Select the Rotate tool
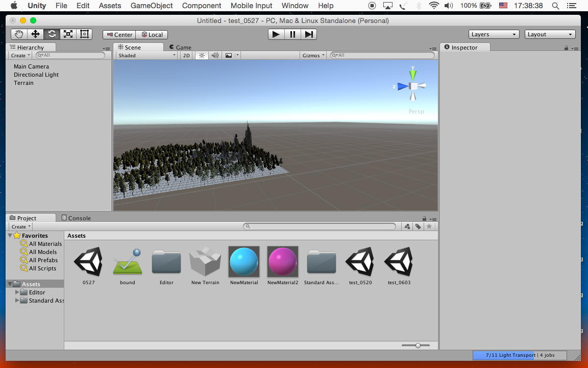Image resolution: width=588 pixels, height=368 pixels. (x=52, y=34)
